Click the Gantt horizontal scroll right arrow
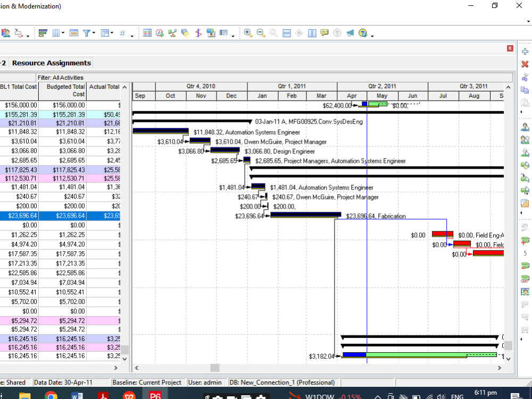Image resolution: width=532 pixels, height=399 pixels. pos(499,368)
